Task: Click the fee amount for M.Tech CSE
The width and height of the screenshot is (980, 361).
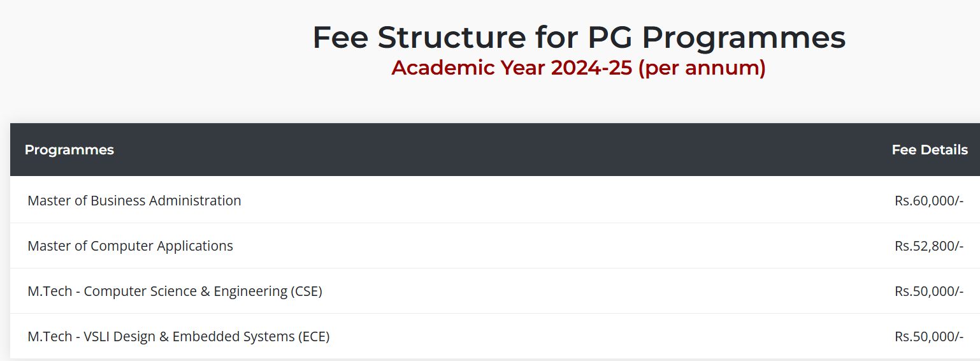Action: [x=928, y=291]
